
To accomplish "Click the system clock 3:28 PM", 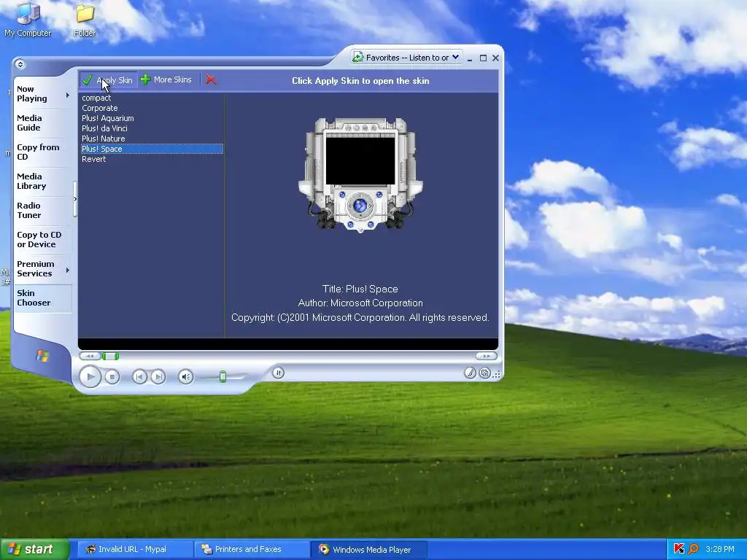I will [x=720, y=550].
